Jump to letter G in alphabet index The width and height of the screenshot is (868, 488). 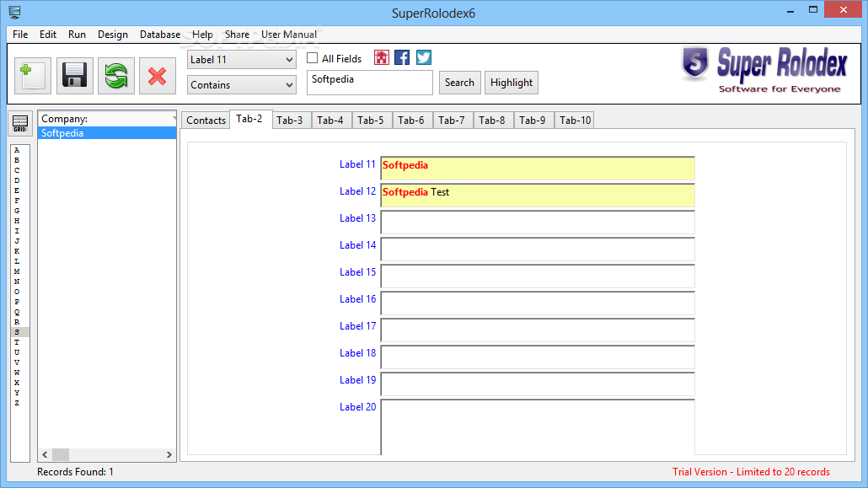[x=17, y=211]
